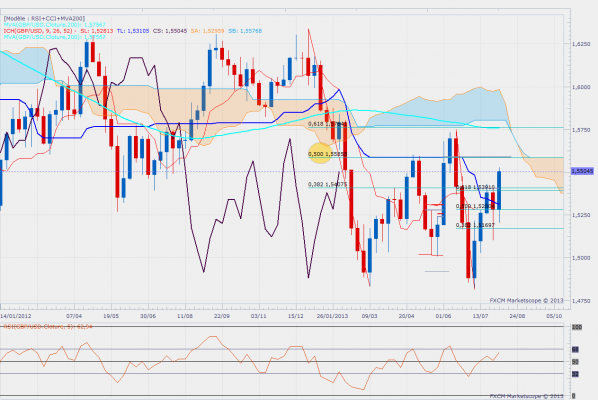Click the RSI 100 level tag on right axis

(576, 327)
